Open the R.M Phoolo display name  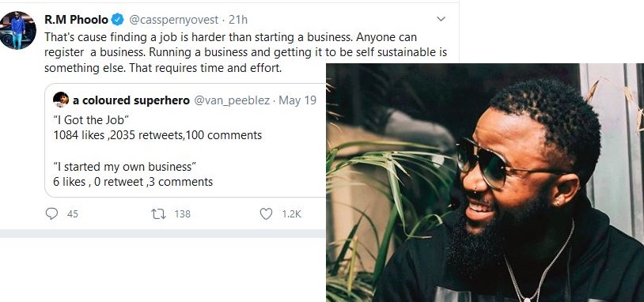[77, 19]
